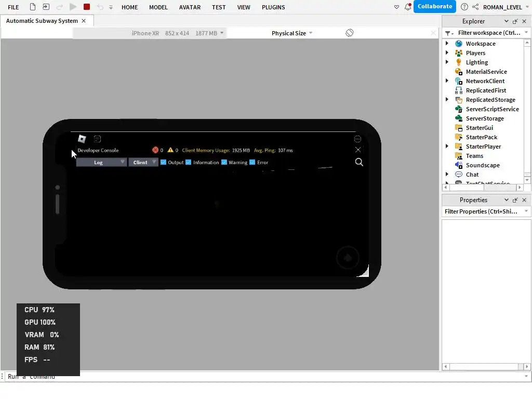Open the Client dropdown in Developer Console

tap(143, 162)
